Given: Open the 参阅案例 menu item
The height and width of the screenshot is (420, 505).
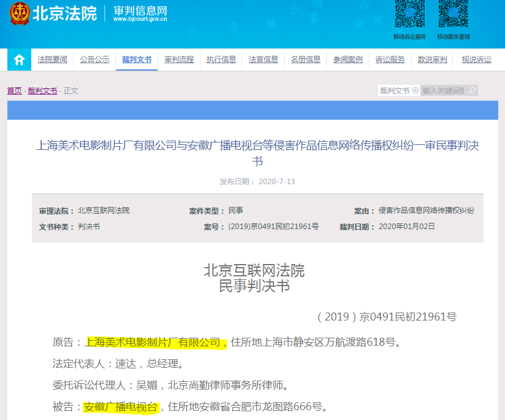Looking at the screenshot, I should (348, 60).
